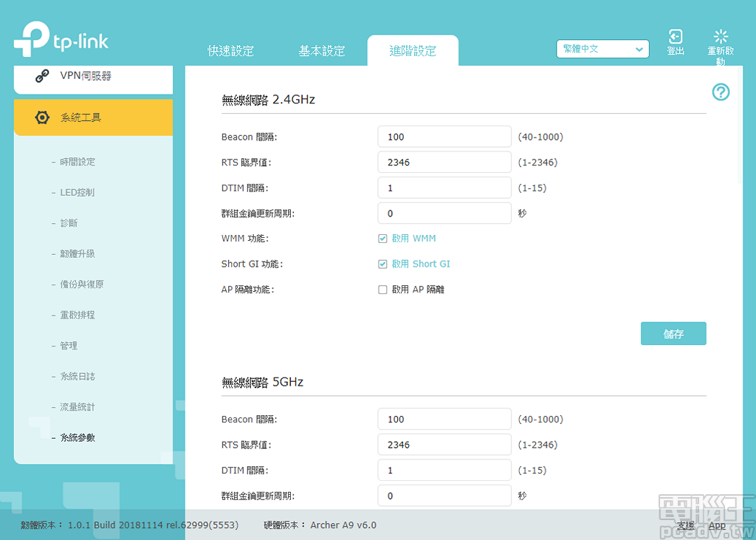
Task: Click the VPN server link icon
Action: point(43,77)
